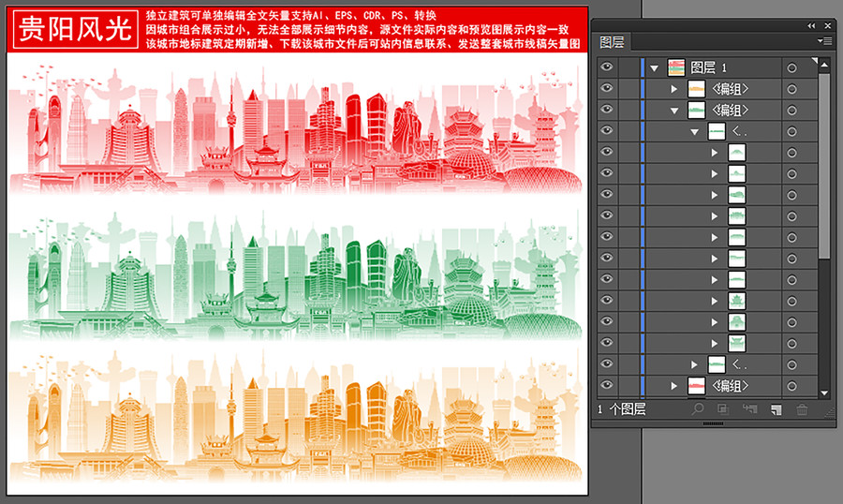Collapse the open <.. subgroup triangle

(x=695, y=132)
